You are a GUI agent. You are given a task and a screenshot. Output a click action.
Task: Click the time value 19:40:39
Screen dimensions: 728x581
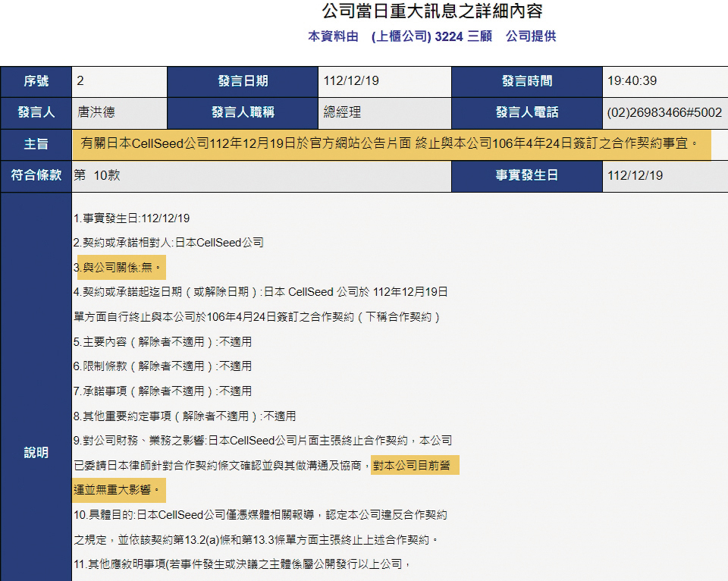click(x=632, y=81)
